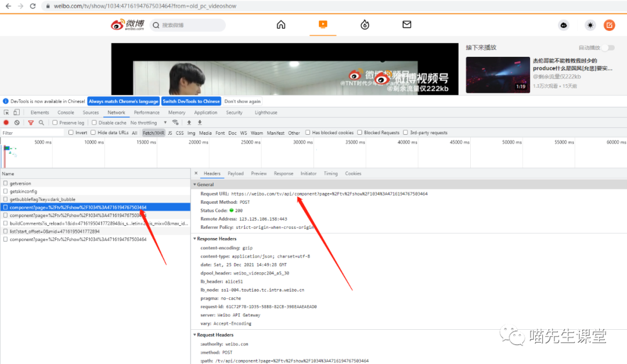Select the list?start_offset=0 request row
The height and width of the screenshot is (364, 627).
[95, 231]
